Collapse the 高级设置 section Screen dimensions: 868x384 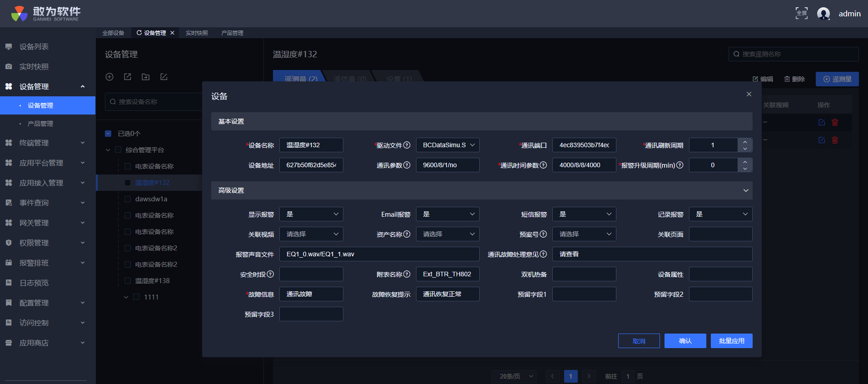(745, 190)
